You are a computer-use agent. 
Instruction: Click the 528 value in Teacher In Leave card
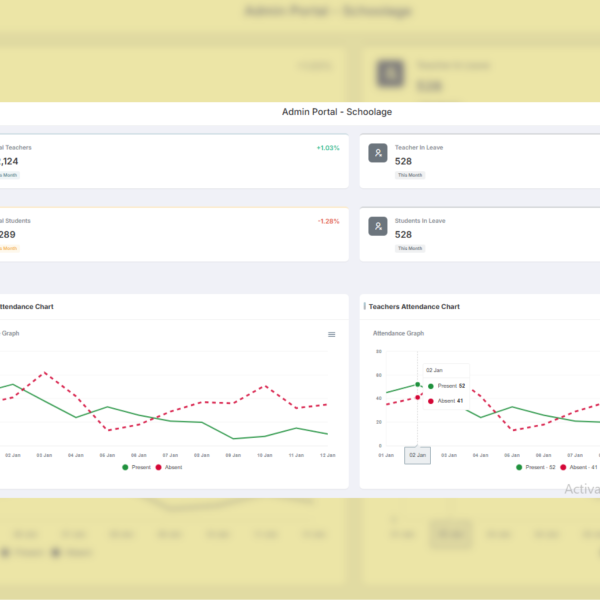[404, 161]
